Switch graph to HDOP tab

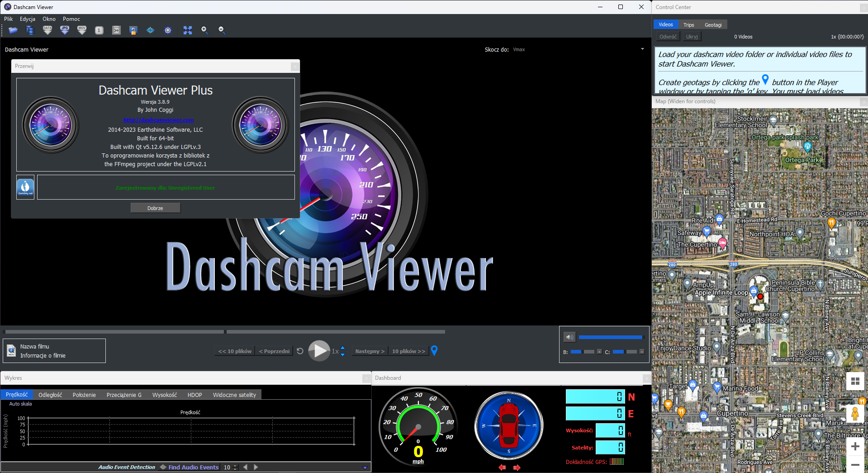(195, 395)
